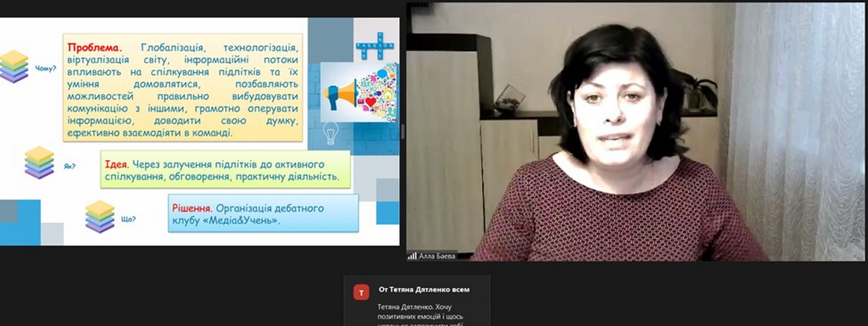Click the blue crossword puzzle graphic
The width and height of the screenshot is (868, 326).
coord(375,46)
